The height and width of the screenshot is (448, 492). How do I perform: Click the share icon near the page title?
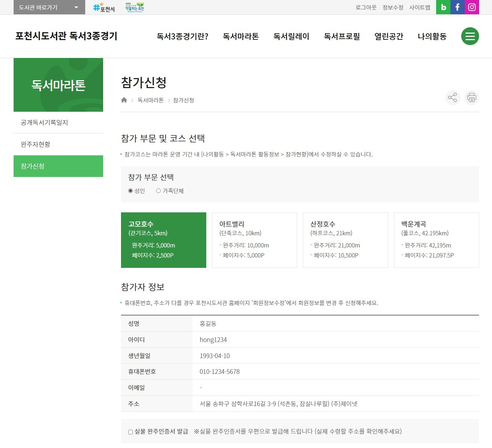click(x=453, y=98)
